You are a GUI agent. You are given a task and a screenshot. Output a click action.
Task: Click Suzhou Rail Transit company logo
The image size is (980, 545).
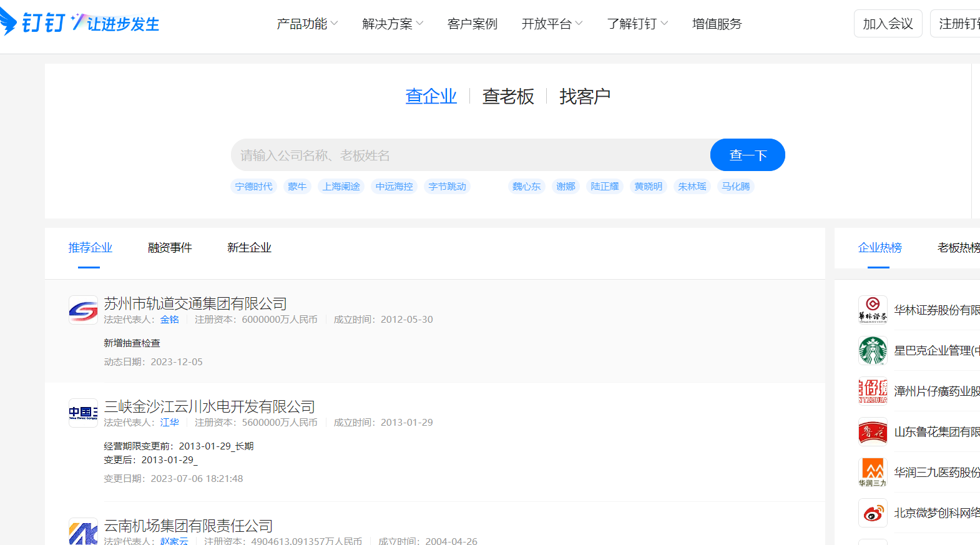(x=83, y=310)
